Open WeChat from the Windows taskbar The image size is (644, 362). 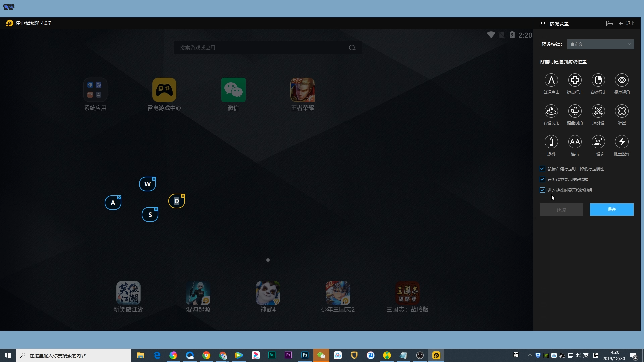(x=321, y=355)
